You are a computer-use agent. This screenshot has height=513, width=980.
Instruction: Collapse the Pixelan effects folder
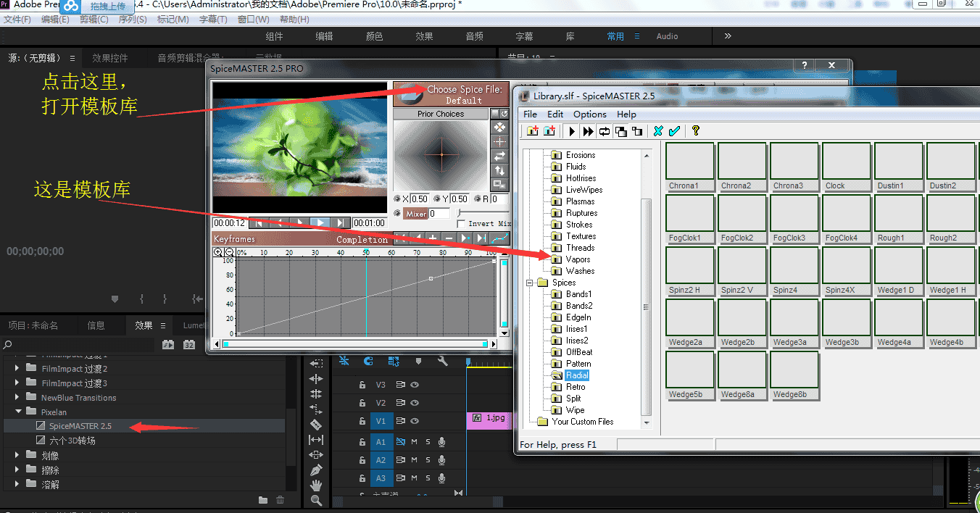point(18,412)
